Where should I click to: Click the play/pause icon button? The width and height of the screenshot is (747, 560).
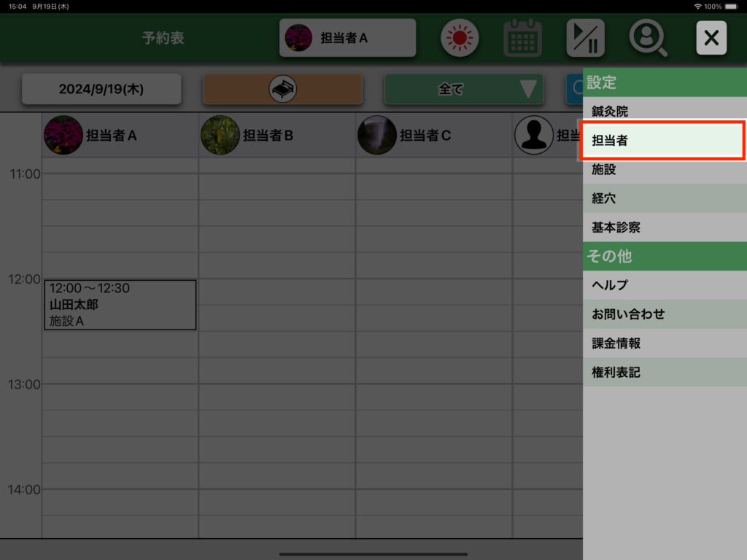click(x=585, y=38)
